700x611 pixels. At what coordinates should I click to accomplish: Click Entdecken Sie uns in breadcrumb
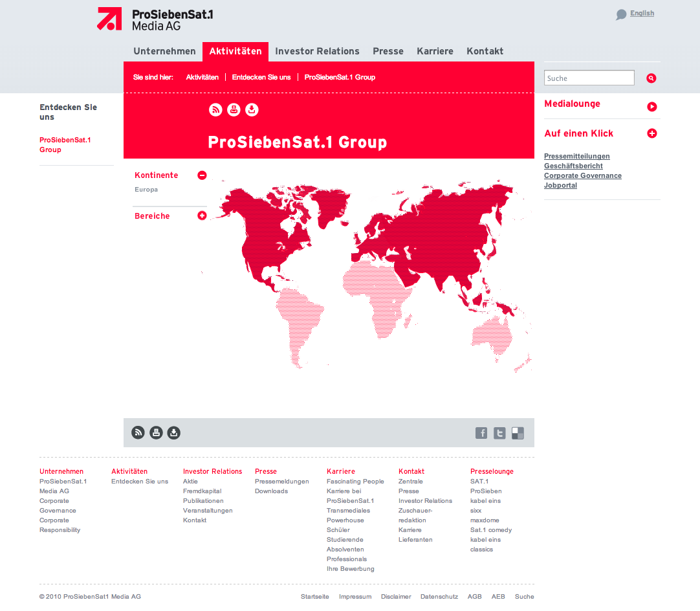[x=261, y=77]
